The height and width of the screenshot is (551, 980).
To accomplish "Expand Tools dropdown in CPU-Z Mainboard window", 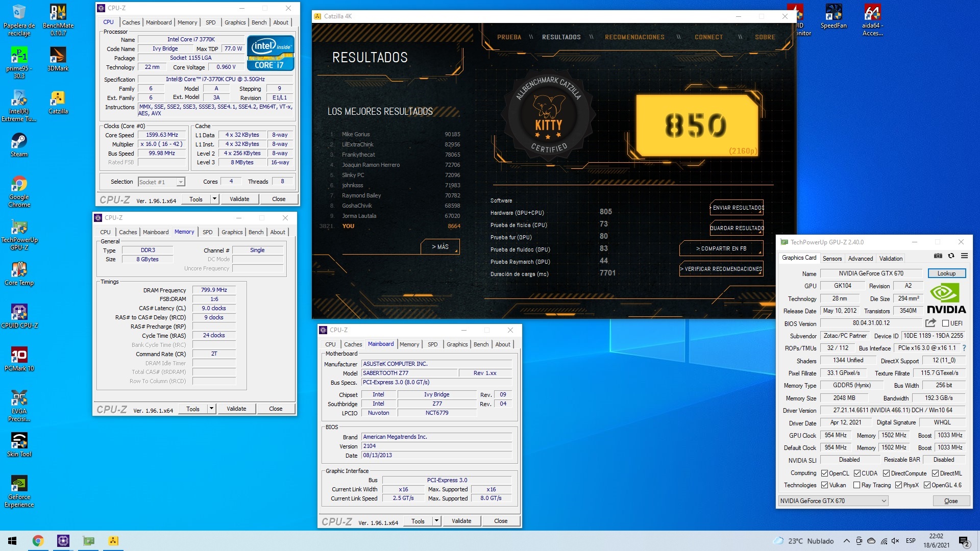I will tap(436, 521).
